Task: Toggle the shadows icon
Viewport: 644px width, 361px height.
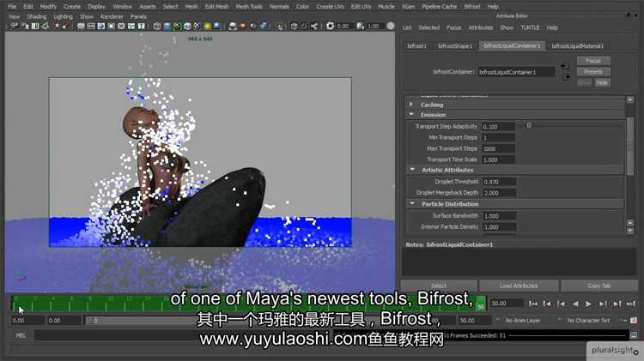Action: pyautogui.click(x=217, y=27)
